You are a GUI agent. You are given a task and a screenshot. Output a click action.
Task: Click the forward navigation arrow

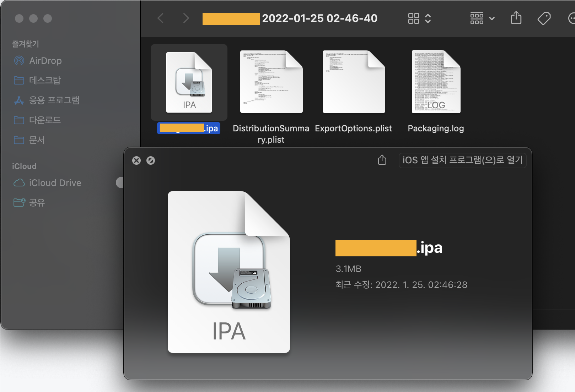(x=186, y=18)
